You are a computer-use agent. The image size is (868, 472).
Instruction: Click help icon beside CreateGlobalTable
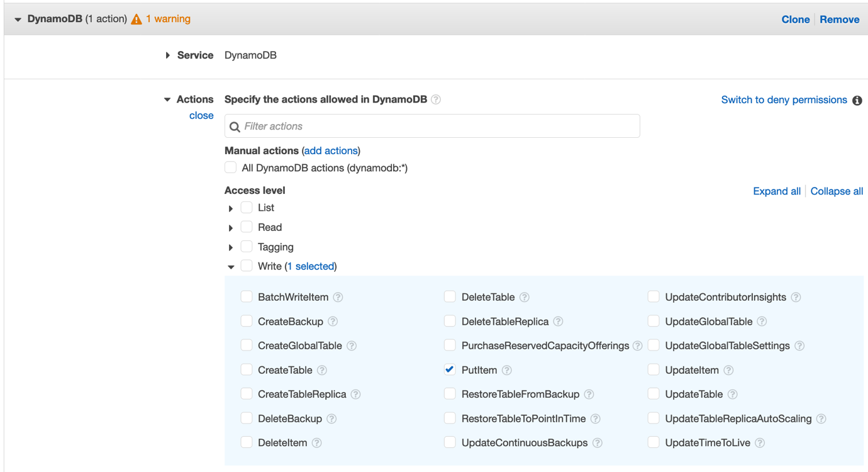[x=352, y=346]
